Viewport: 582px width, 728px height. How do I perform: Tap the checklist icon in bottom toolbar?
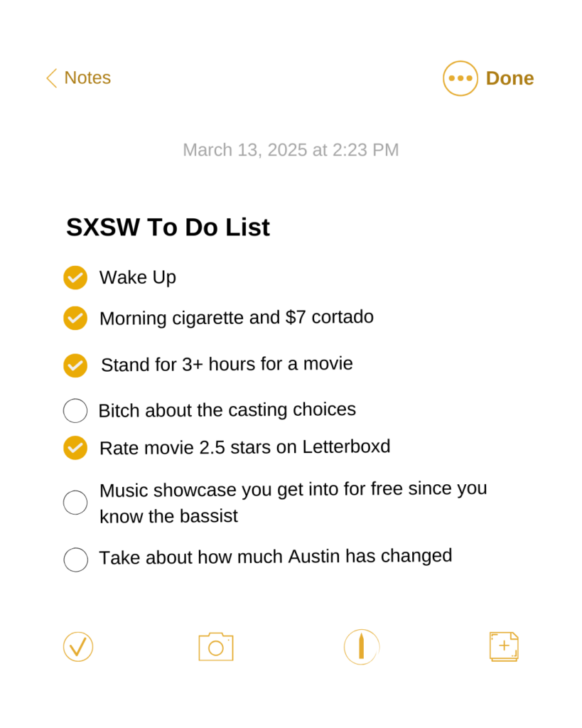(78, 646)
